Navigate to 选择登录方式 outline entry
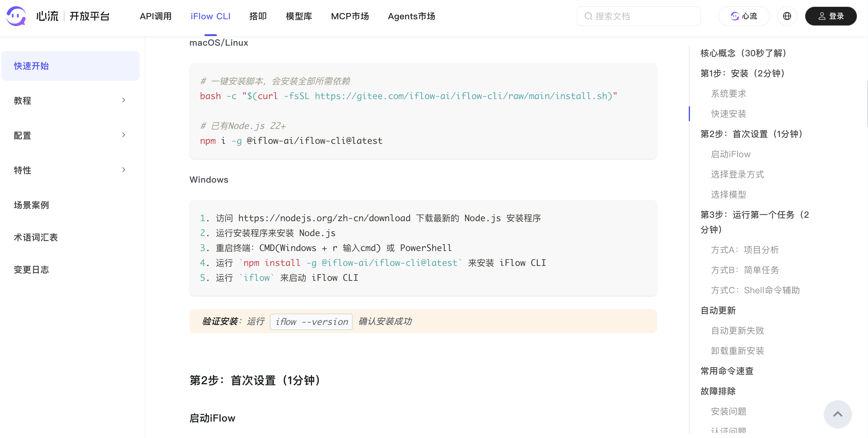This screenshot has height=438, width=868. click(x=737, y=175)
